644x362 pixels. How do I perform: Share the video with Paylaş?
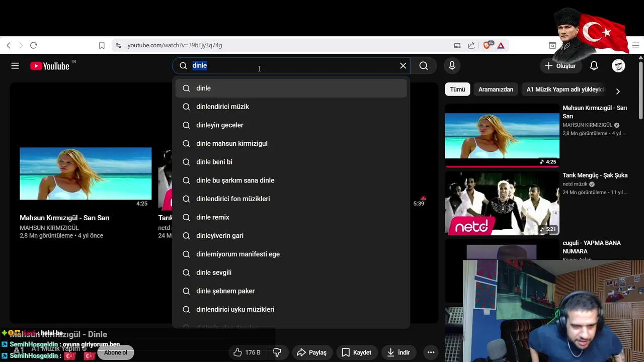pos(312,352)
